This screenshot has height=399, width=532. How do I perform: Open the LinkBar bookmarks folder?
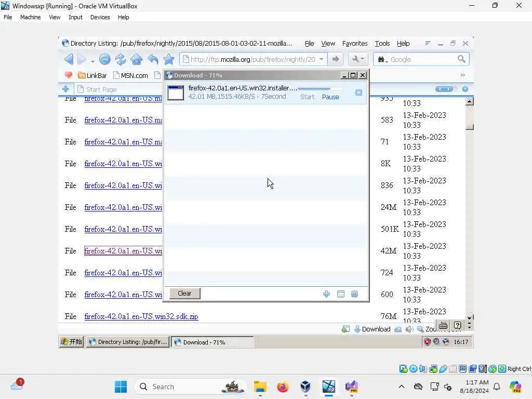[x=92, y=75]
